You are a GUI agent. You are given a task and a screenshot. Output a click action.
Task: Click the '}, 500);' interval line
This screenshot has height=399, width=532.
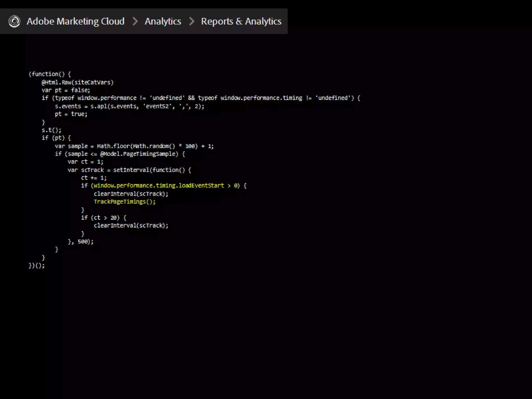coord(81,242)
